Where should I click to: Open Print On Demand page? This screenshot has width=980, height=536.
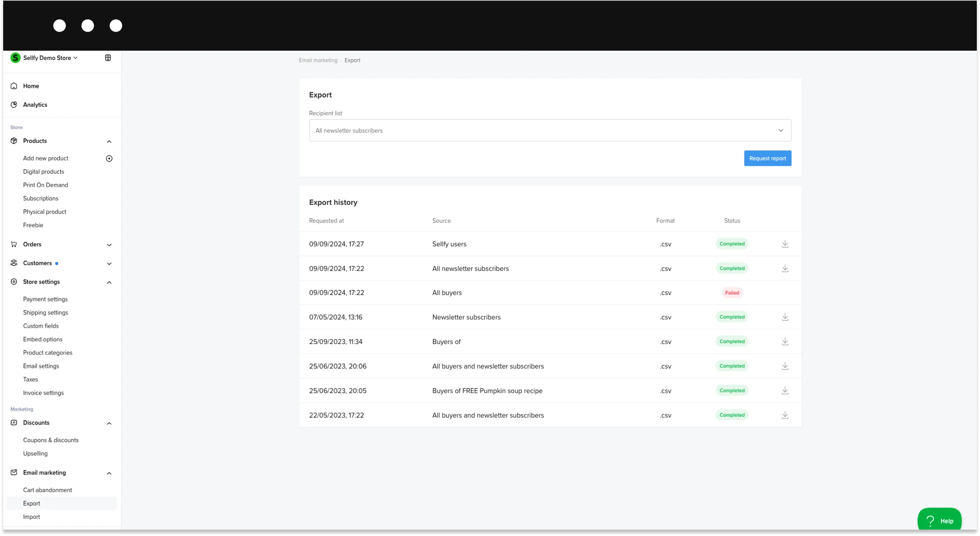[x=45, y=185]
